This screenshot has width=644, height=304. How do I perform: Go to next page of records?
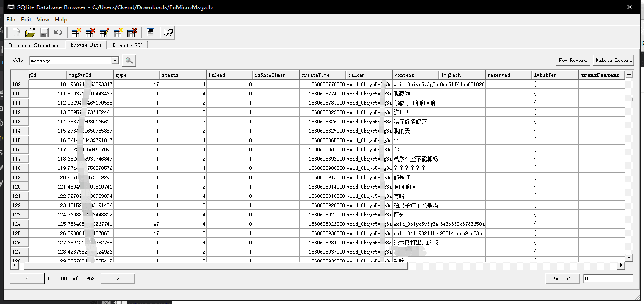pyautogui.click(x=118, y=278)
